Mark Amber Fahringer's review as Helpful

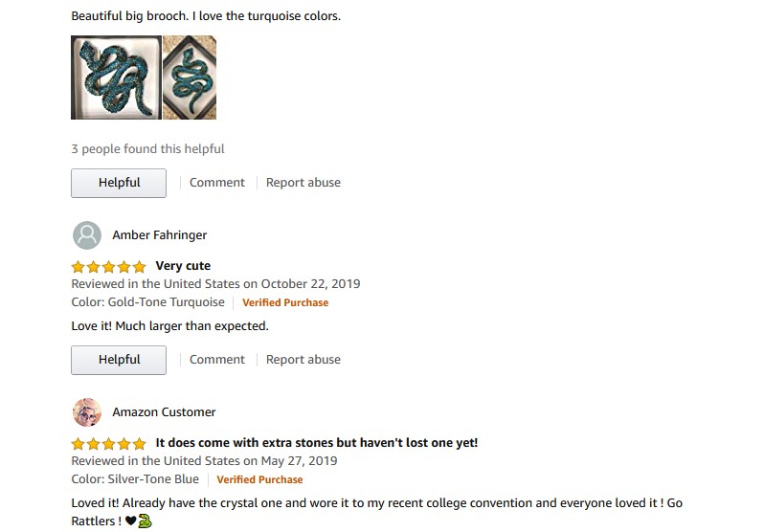(x=119, y=360)
